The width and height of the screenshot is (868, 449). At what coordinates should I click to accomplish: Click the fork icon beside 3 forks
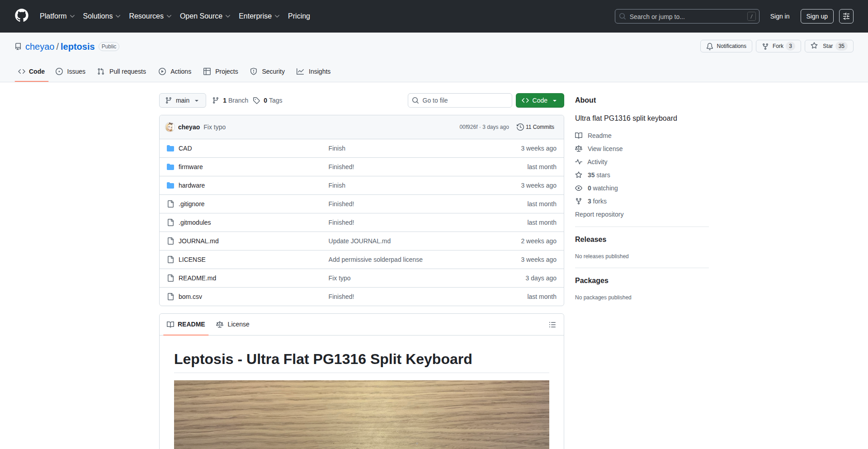[579, 201]
